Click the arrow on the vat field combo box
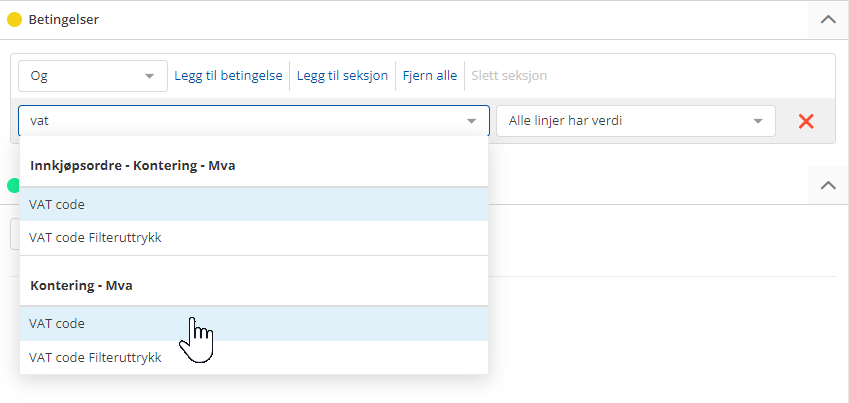 coord(471,121)
